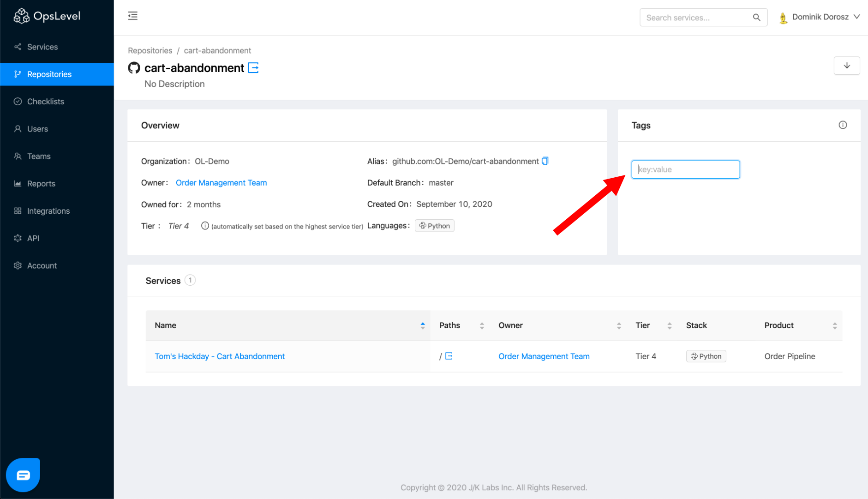Open the Dominik Dorosz user dropdown
868x499 pixels.
[820, 17]
